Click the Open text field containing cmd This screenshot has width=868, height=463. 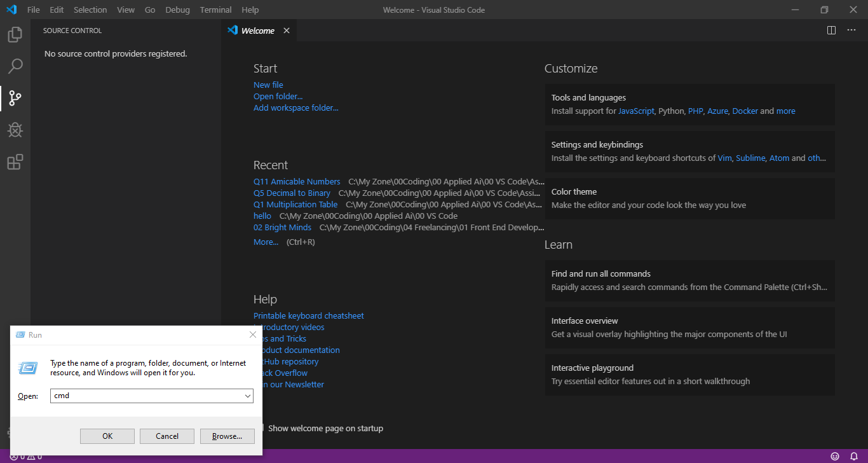tap(152, 396)
